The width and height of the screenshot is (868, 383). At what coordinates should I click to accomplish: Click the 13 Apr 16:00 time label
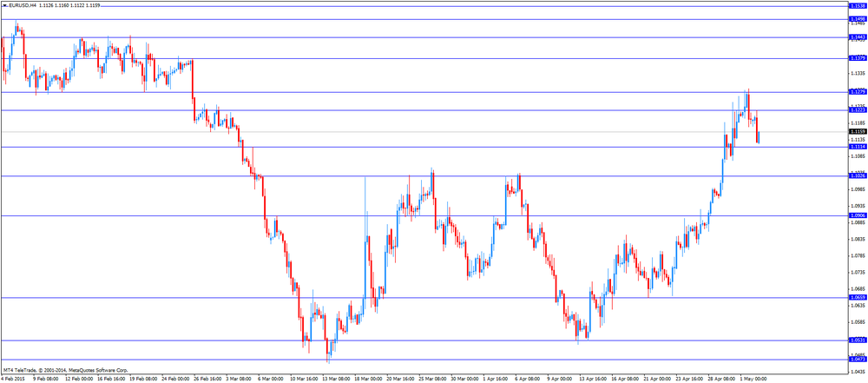(x=593, y=380)
